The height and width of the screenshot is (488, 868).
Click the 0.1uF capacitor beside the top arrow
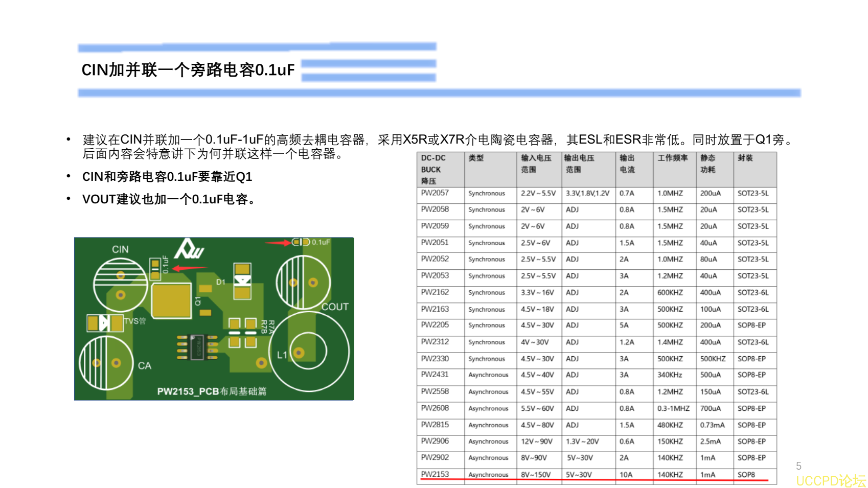point(300,242)
